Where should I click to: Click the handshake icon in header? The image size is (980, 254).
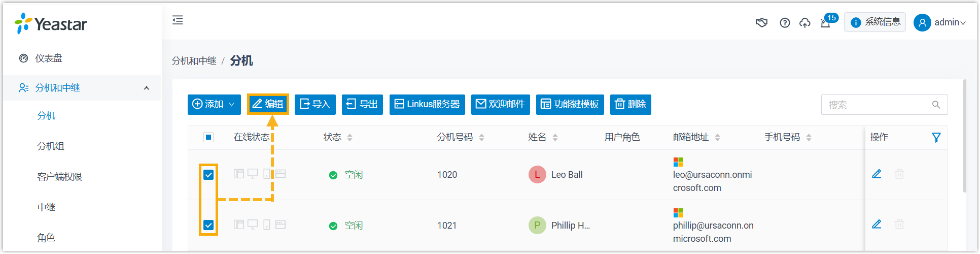tap(761, 23)
